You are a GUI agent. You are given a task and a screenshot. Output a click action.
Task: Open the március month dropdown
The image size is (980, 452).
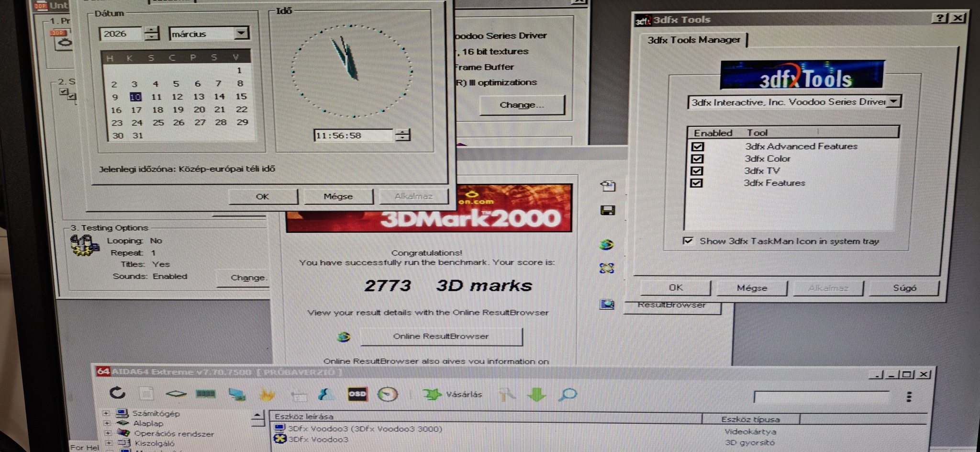tap(242, 33)
